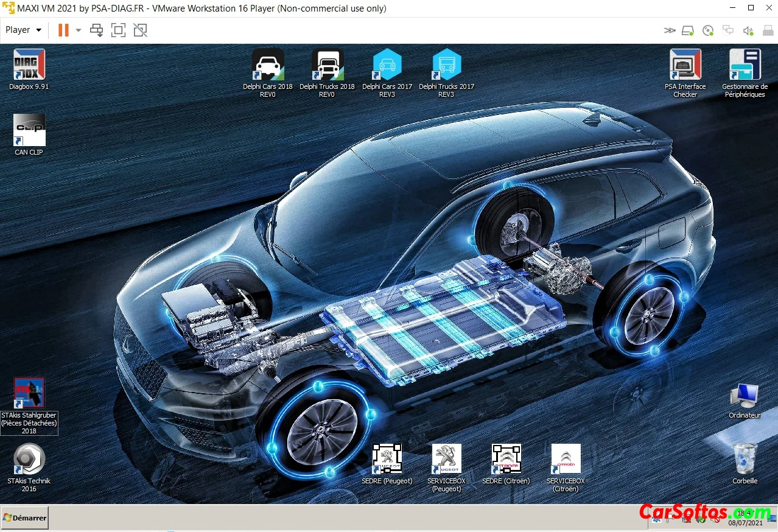Toggle the sound card device icon

coord(748,30)
